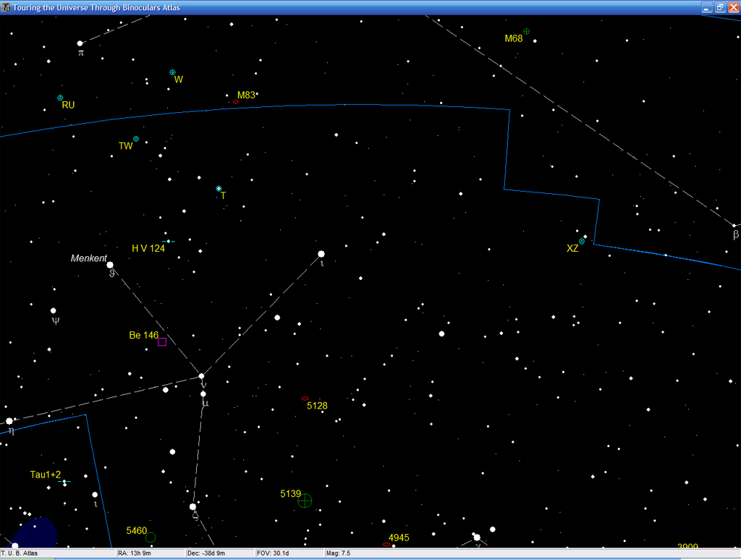Click the 'Tau1+2' label

[x=46, y=475]
